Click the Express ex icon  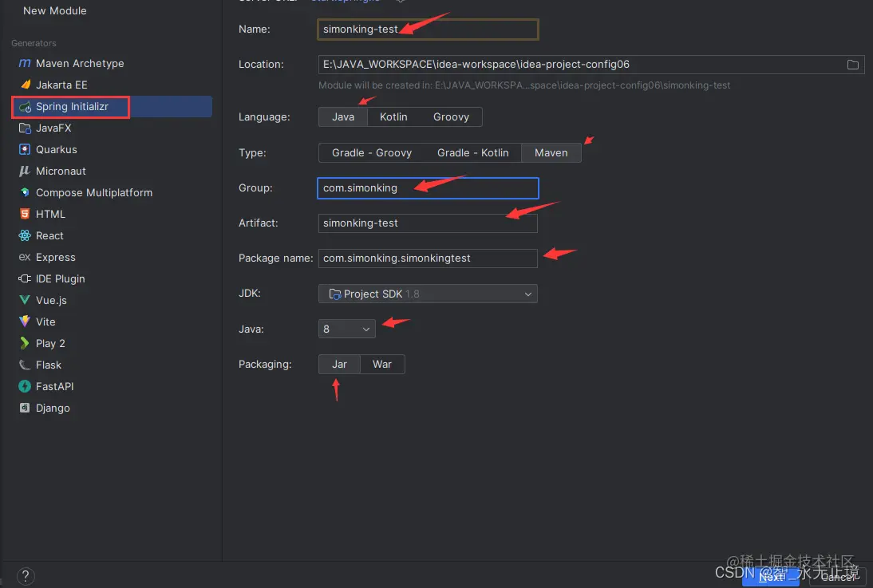coord(25,257)
